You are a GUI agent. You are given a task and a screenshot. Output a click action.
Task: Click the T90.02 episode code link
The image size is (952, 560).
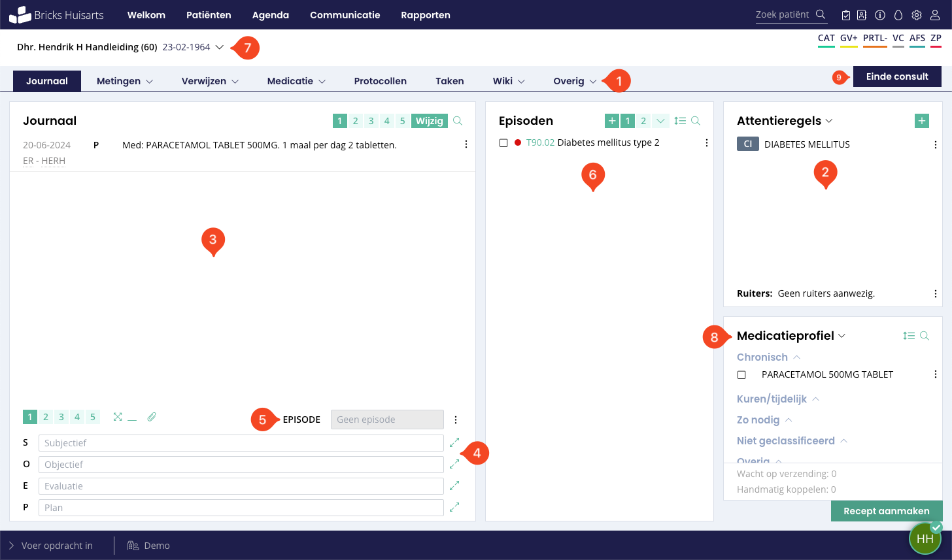(540, 142)
